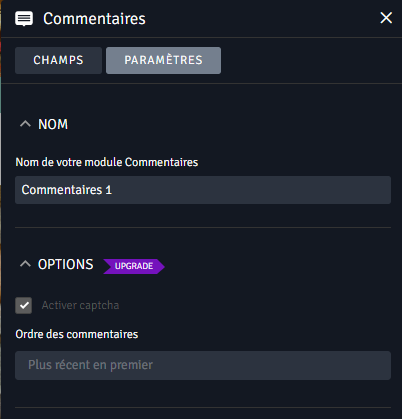Open the Ordre des commentaires dropdown

pyautogui.click(x=203, y=365)
